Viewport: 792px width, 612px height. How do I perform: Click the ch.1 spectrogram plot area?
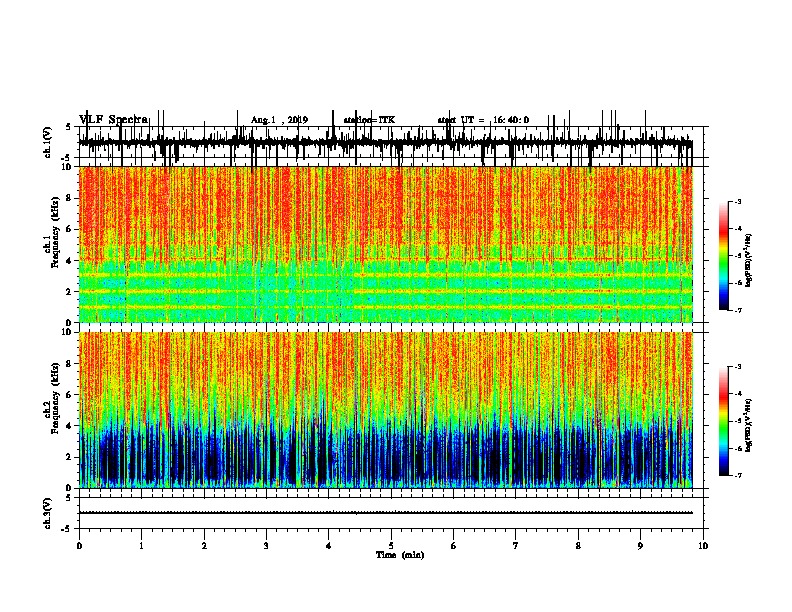(386, 244)
